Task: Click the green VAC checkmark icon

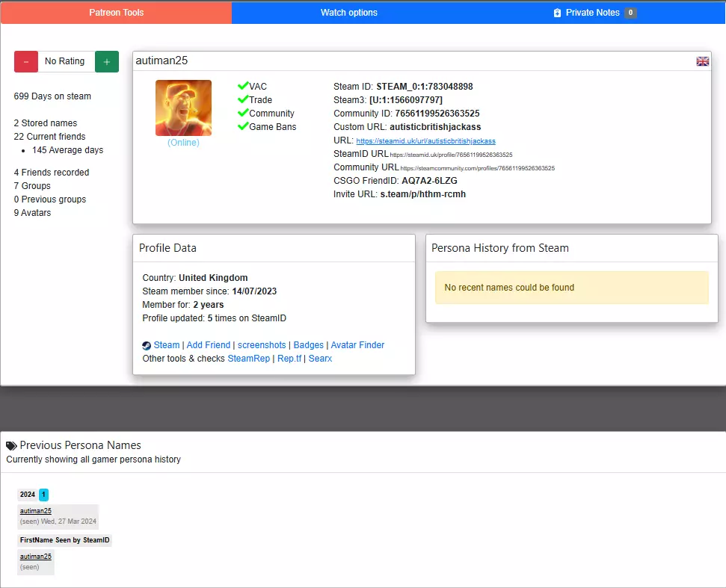Action: [243, 86]
